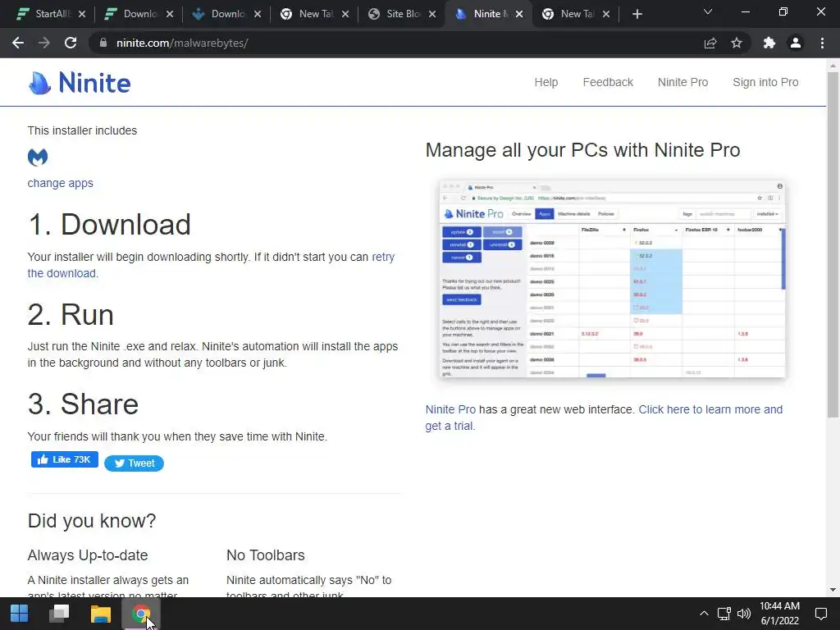This screenshot has width=840, height=630.
Task: Click the Ninite Pro text link below screenshot
Action: point(450,409)
